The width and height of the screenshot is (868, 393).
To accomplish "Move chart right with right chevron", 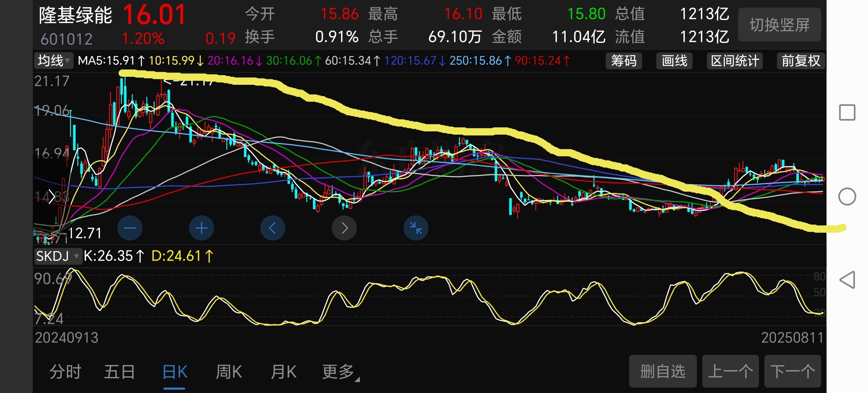I will coord(344,228).
